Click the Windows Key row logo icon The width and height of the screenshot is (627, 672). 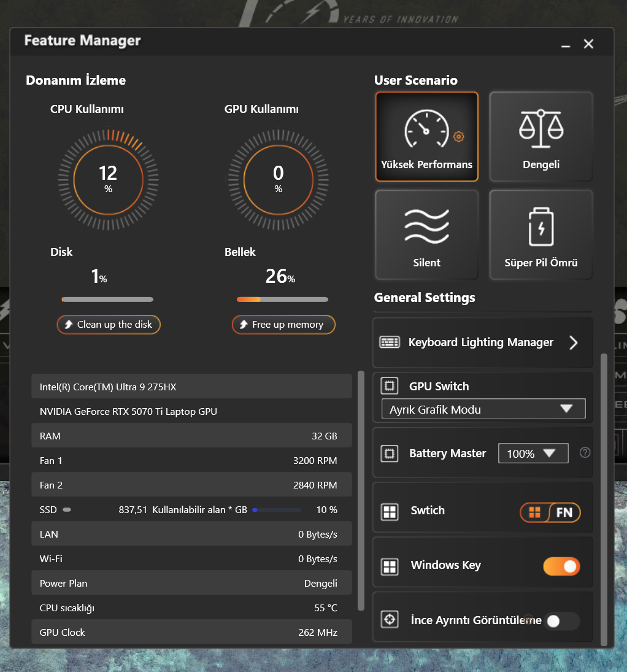(x=390, y=566)
